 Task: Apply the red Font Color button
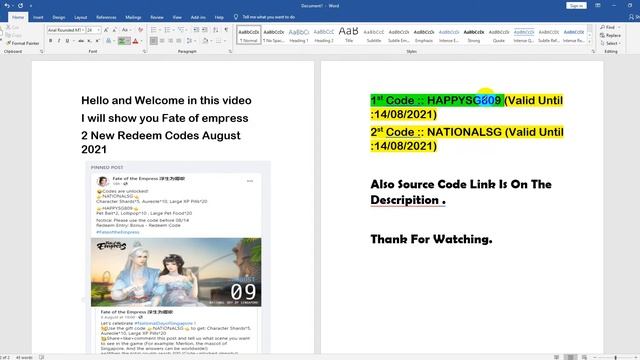click(136, 41)
